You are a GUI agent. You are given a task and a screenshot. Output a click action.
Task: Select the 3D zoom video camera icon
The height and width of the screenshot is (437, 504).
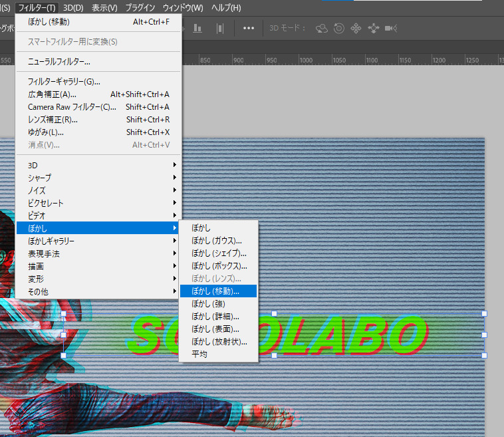point(391,28)
